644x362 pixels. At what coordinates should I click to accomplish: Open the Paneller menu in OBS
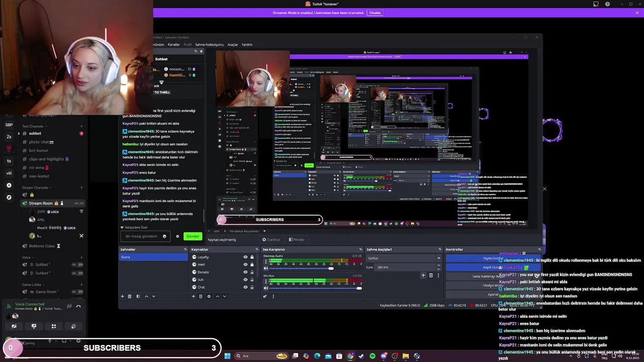174,45
